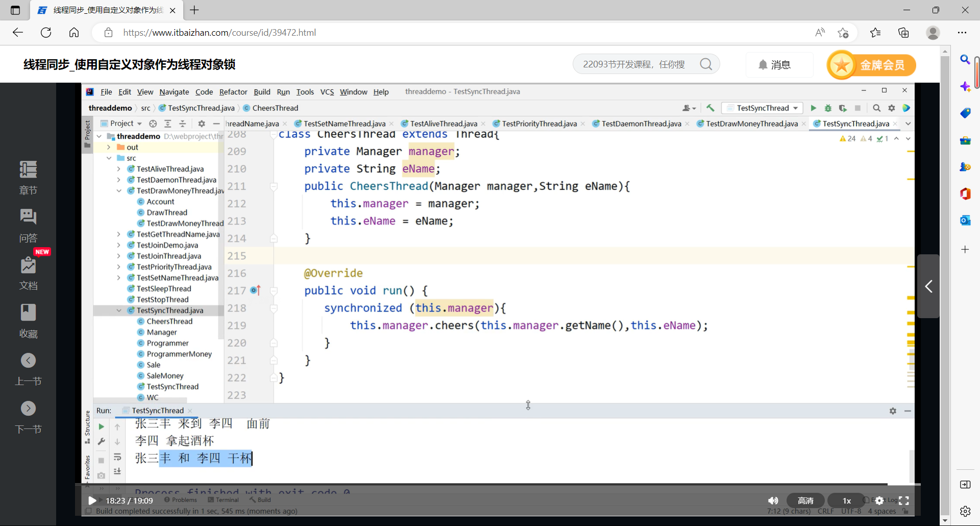Viewport: 980px width, 526px height.
Task: Collapse TestSyncThread.java tree node
Action: (x=119, y=310)
